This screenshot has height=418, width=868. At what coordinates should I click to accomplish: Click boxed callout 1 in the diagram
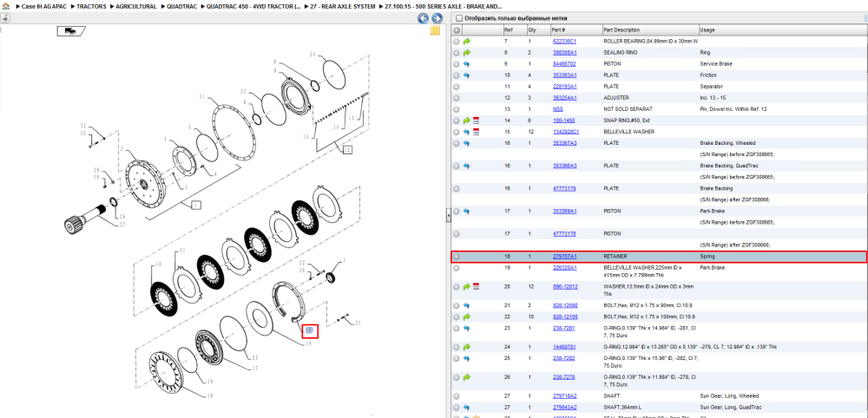(x=196, y=206)
